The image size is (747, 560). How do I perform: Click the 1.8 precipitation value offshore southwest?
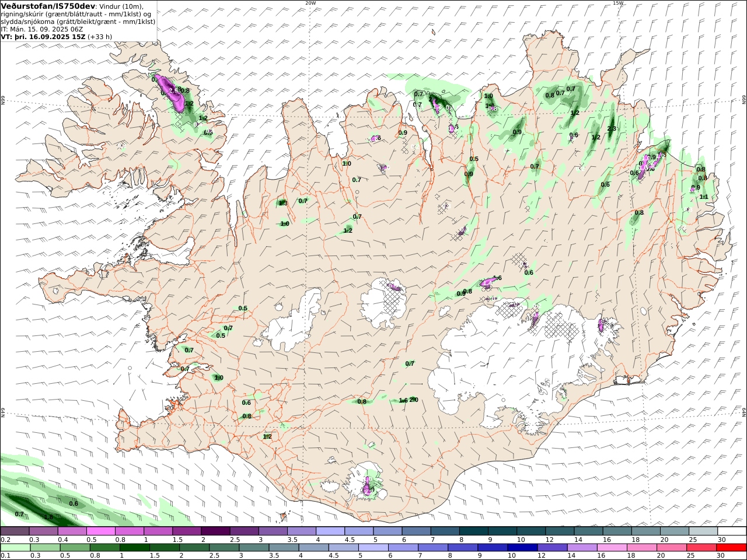click(48, 517)
